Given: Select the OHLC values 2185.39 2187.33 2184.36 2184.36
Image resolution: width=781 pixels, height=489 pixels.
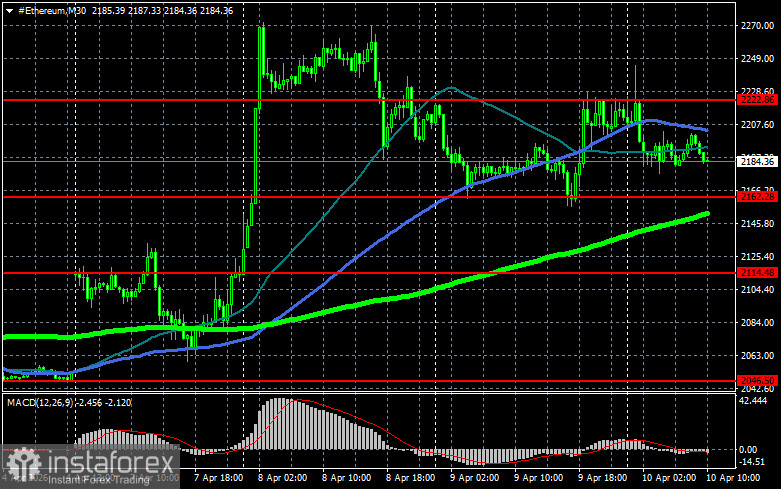Looking at the screenshot, I should pyautogui.click(x=162, y=10).
